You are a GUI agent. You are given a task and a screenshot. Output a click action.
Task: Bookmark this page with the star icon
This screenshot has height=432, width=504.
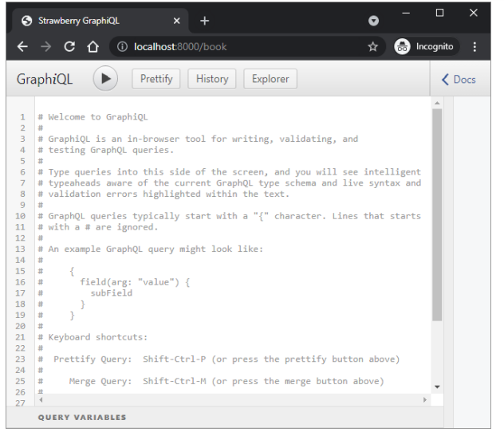(x=373, y=46)
